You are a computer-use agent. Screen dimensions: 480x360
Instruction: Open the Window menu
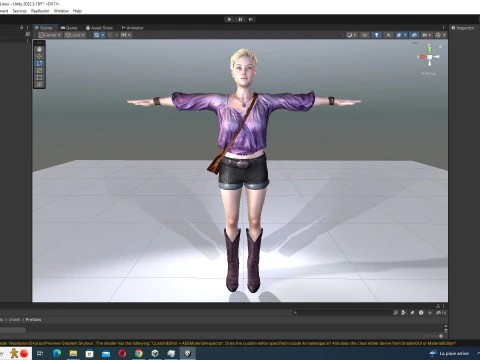pos(61,11)
